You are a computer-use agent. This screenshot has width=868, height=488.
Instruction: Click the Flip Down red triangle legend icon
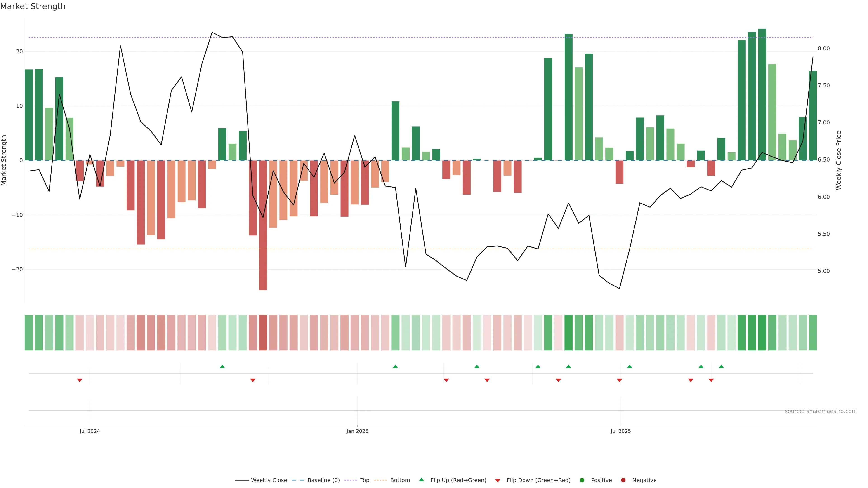[x=498, y=481]
